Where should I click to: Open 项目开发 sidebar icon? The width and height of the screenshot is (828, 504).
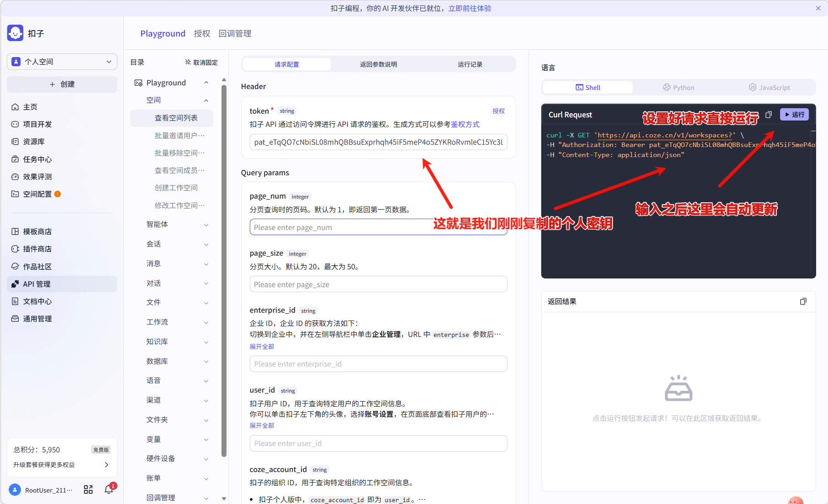15,124
